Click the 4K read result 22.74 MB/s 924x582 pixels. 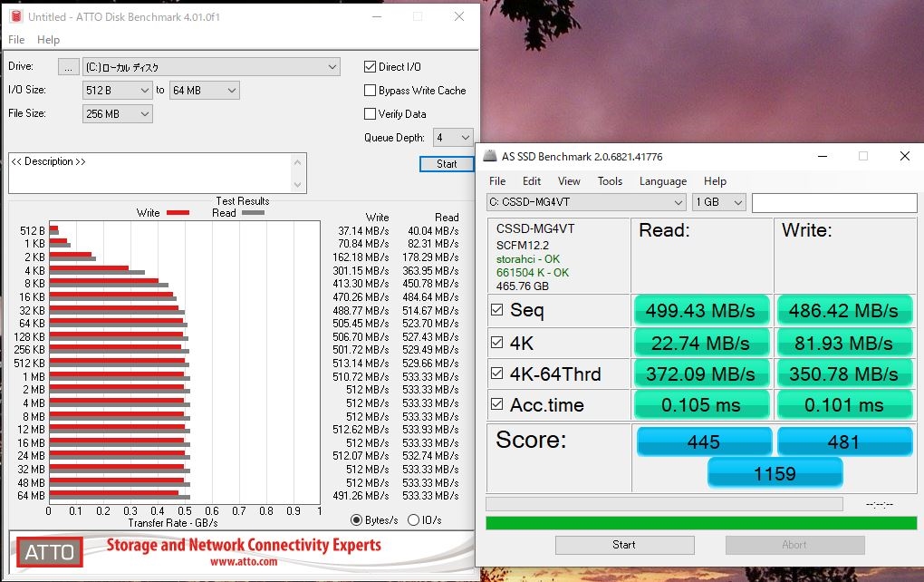click(x=701, y=344)
